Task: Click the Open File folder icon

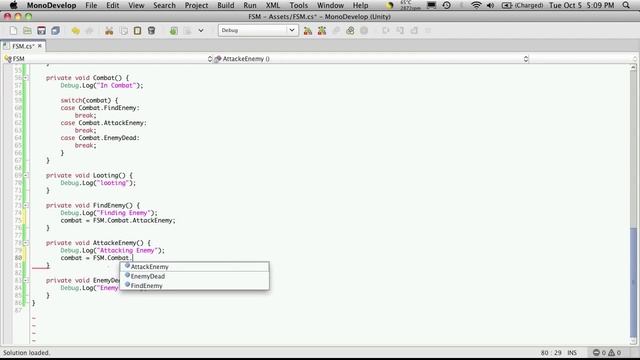Action: click(27, 31)
